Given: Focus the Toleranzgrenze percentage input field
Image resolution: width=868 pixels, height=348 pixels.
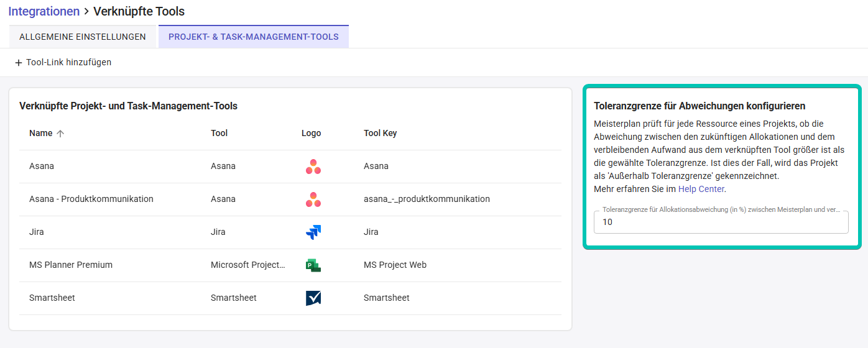Looking at the screenshot, I should click(721, 222).
